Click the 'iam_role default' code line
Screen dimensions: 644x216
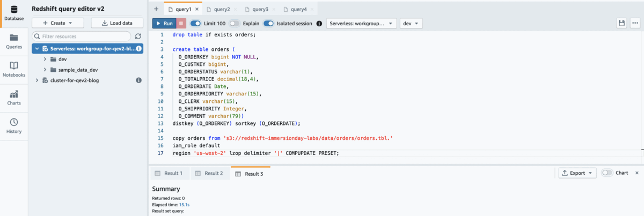click(196, 145)
